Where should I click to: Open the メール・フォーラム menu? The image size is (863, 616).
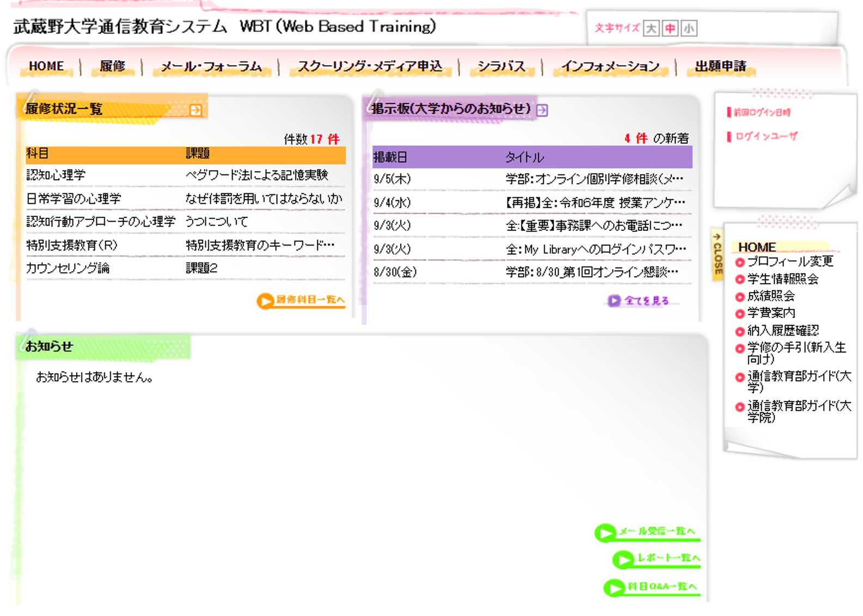[x=211, y=66]
